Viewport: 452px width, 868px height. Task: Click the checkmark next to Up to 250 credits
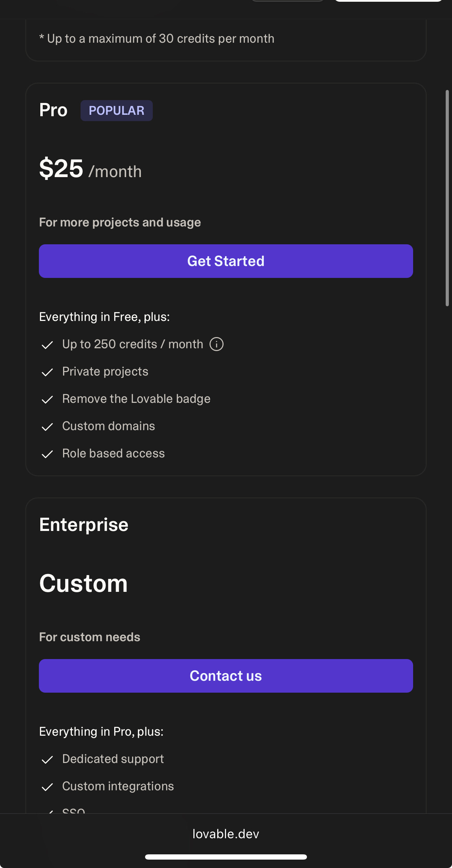(47, 345)
